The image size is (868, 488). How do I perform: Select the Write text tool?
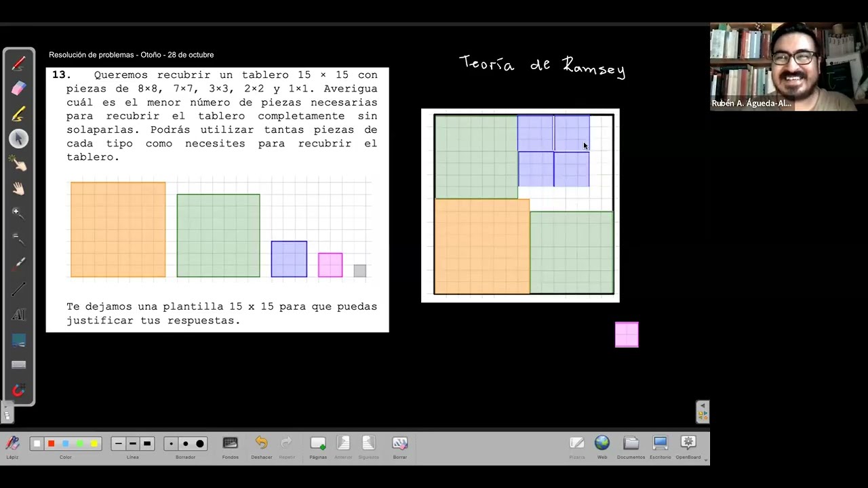18,314
